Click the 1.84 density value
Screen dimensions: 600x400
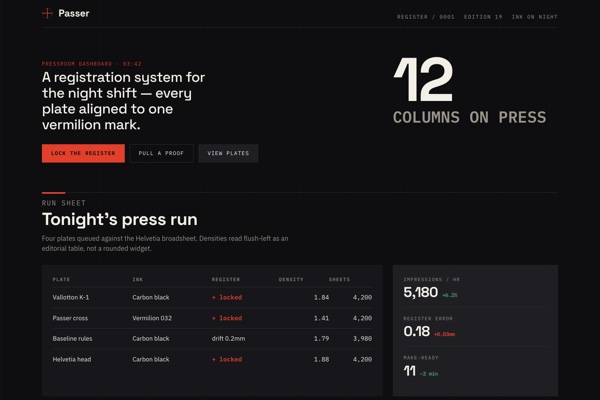tap(321, 297)
